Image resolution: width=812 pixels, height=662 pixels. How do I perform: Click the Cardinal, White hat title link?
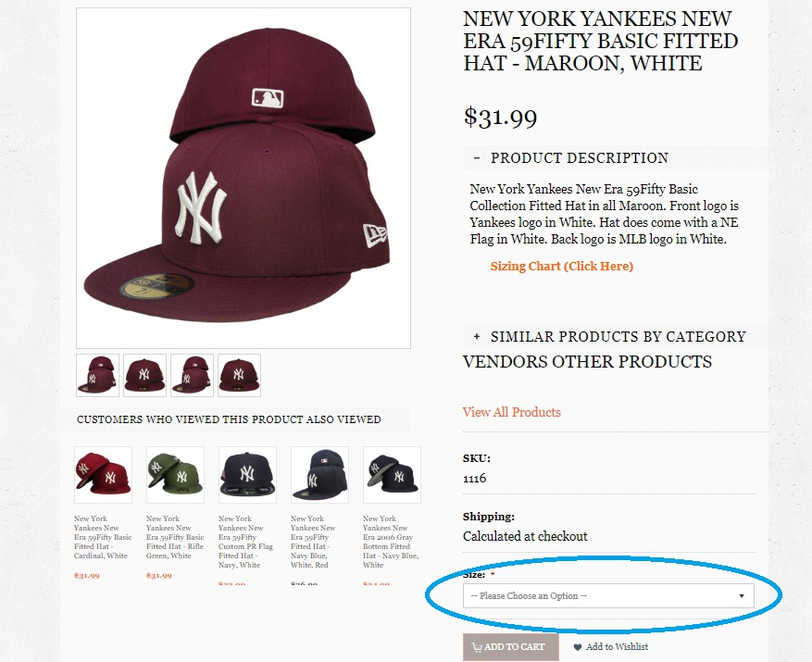point(103,537)
